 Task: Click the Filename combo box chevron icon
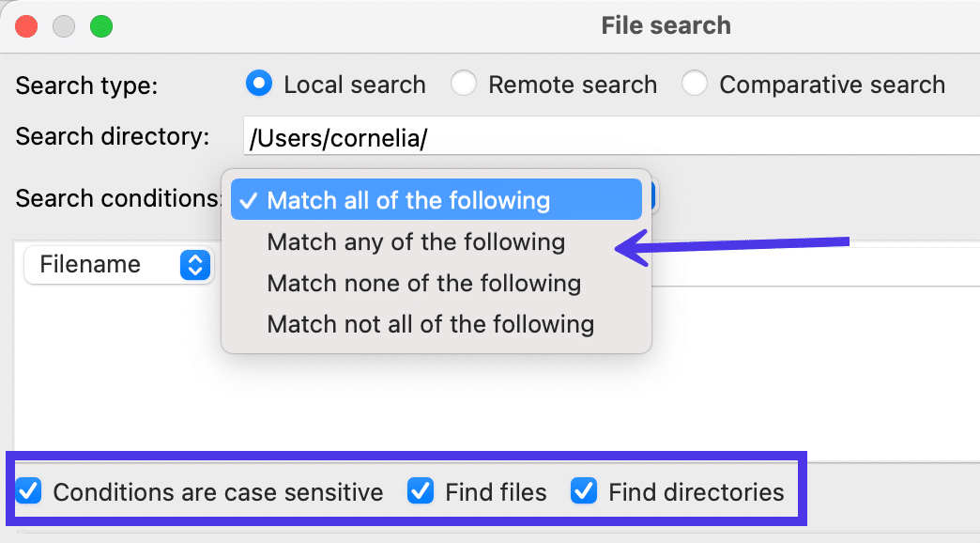coord(193,265)
